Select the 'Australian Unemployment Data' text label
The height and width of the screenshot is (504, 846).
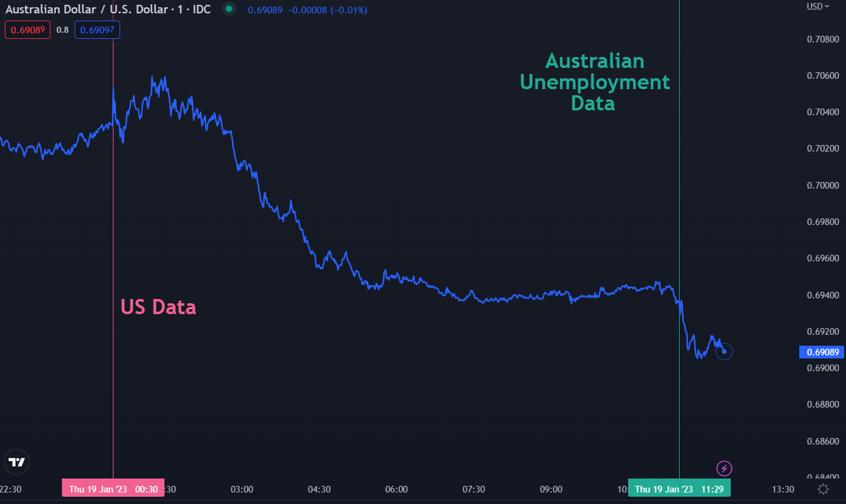pos(595,82)
